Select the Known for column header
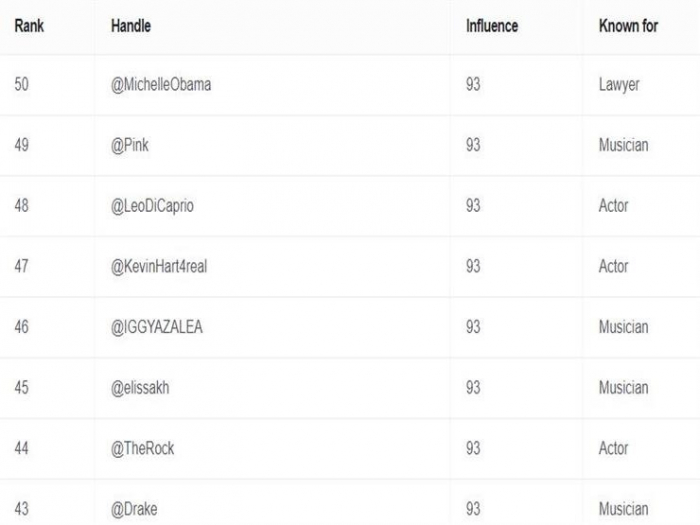 tap(628, 26)
